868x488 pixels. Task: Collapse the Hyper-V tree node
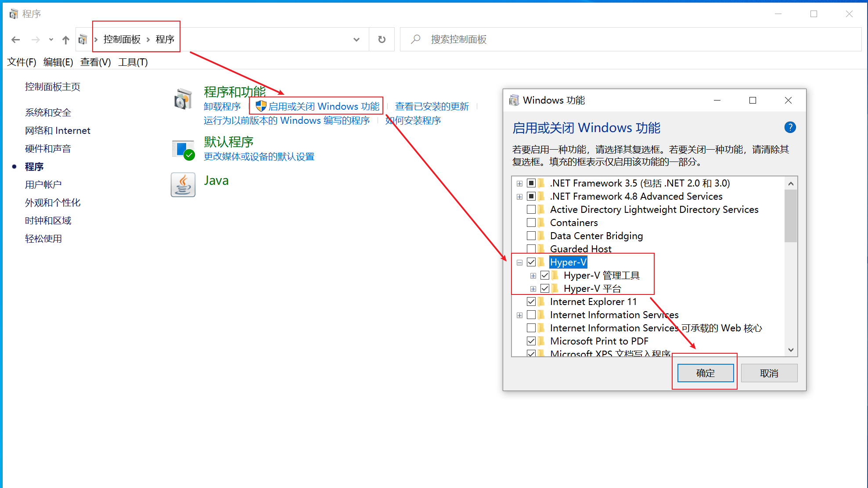coord(519,262)
